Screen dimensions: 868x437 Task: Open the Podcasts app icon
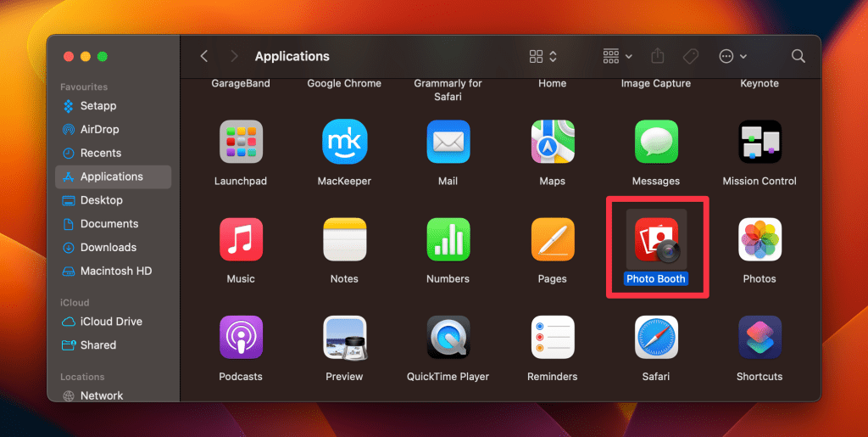click(x=241, y=338)
